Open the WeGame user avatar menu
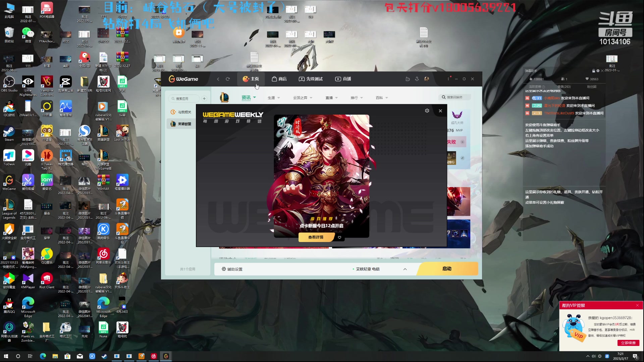 coord(427,79)
